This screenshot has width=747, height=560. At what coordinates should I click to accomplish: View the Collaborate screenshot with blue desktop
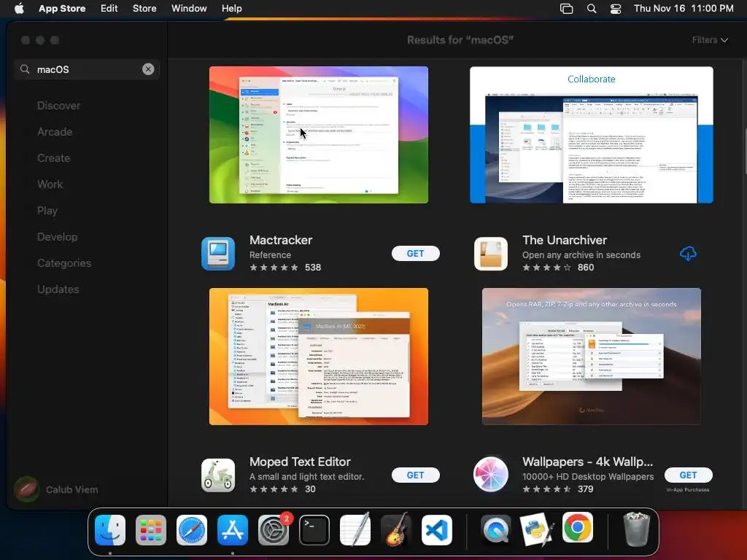tap(591, 135)
